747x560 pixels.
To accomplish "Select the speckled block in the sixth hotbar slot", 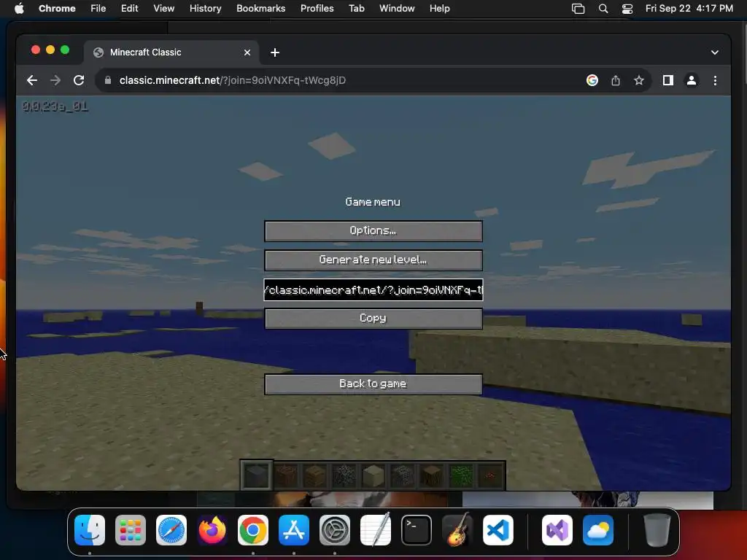I will (x=403, y=475).
